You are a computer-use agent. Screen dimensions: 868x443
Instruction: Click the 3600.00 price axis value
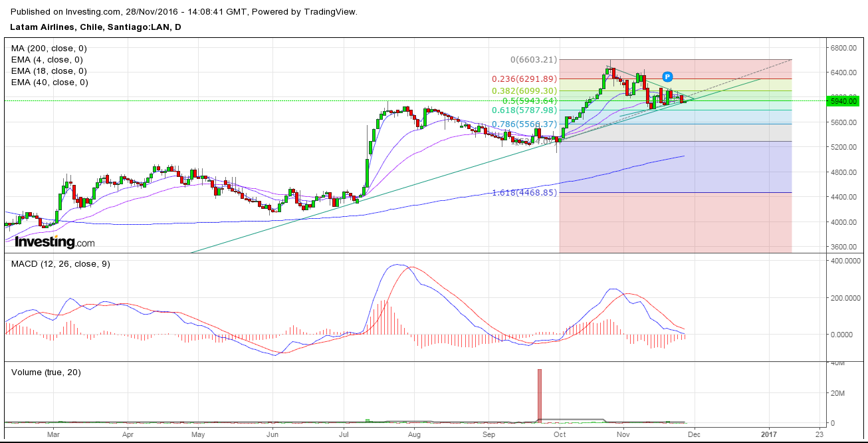click(x=842, y=247)
